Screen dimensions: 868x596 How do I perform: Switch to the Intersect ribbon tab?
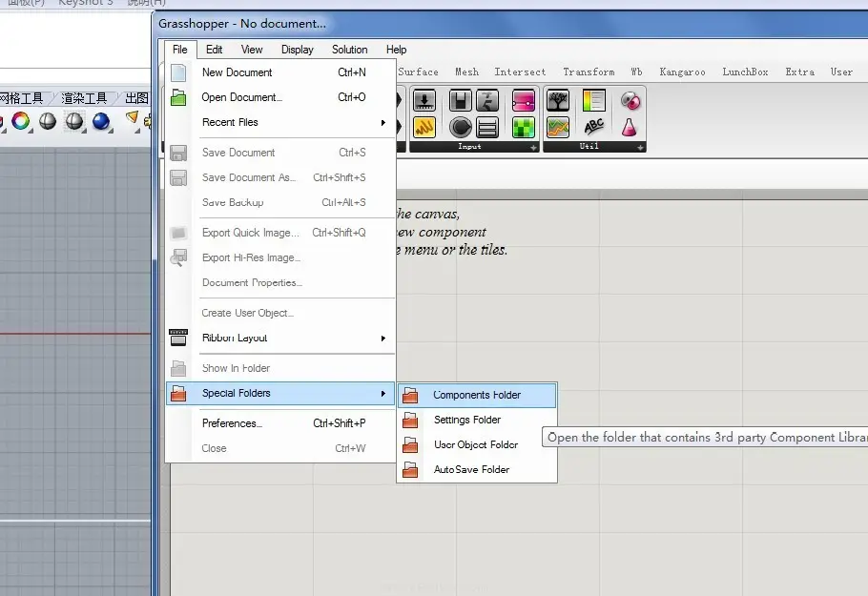pyautogui.click(x=520, y=72)
